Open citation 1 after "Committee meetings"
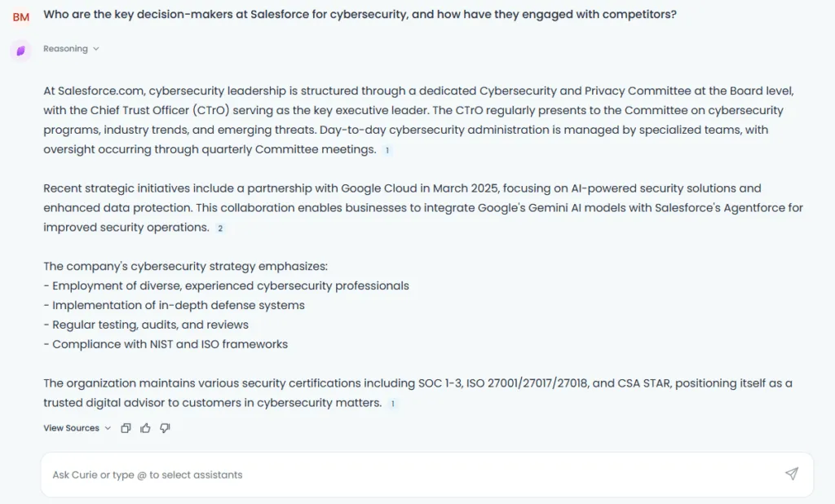 [387, 150]
